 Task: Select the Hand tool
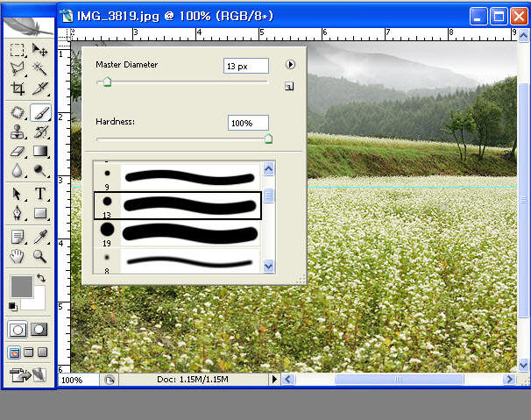coord(17,256)
